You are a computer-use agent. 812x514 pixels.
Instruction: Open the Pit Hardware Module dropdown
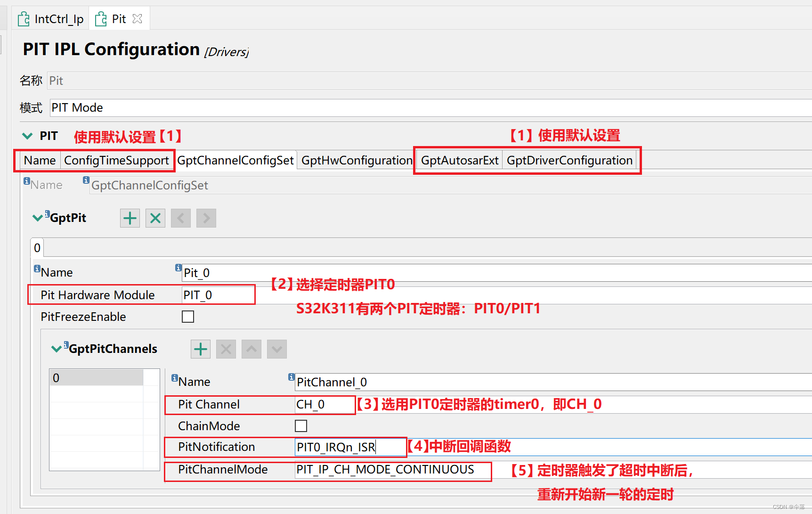coord(218,294)
